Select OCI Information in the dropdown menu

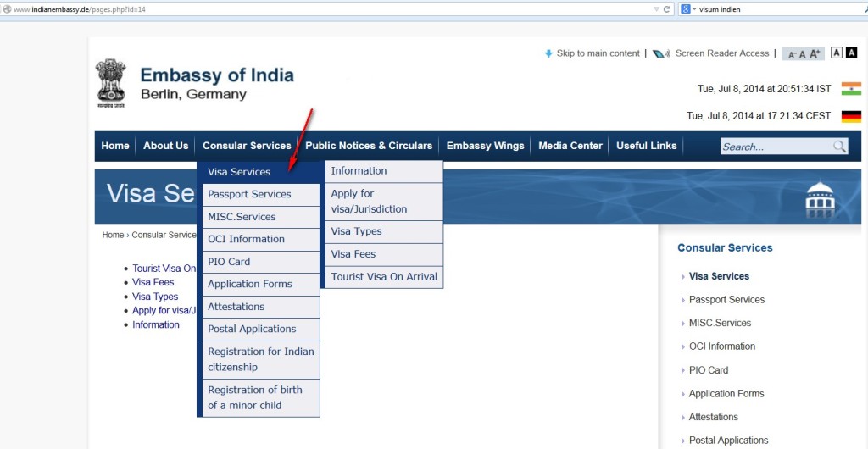coord(261,240)
